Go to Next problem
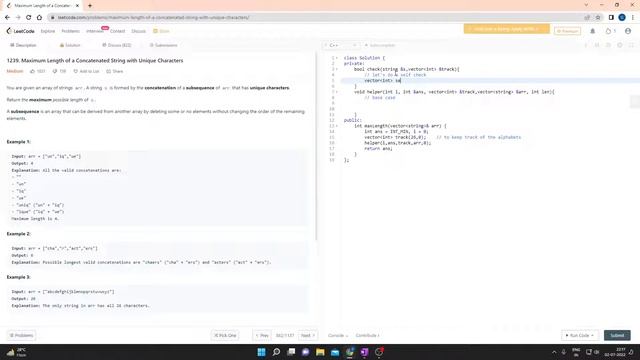 tap(308, 335)
